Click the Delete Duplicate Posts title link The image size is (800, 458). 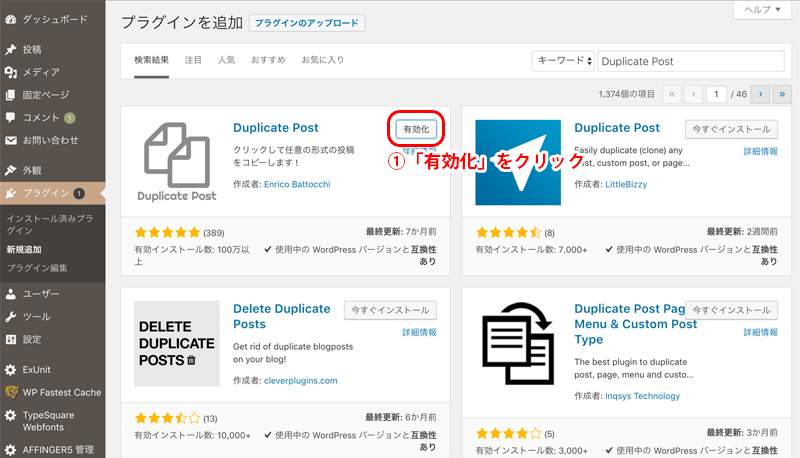tap(282, 316)
